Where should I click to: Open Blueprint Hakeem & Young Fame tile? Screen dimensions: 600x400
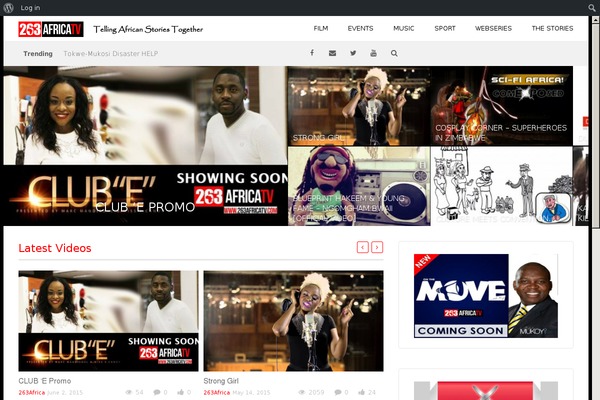[x=359, y=186]
